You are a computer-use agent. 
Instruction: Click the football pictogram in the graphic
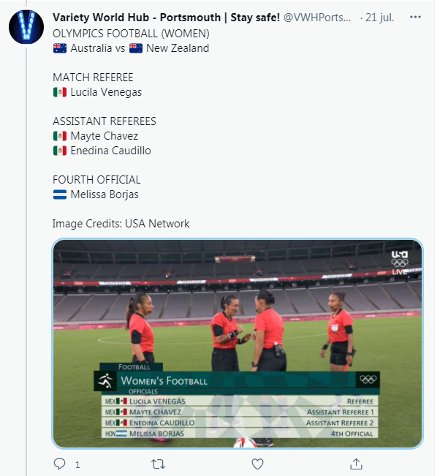(x=106, y=381)
